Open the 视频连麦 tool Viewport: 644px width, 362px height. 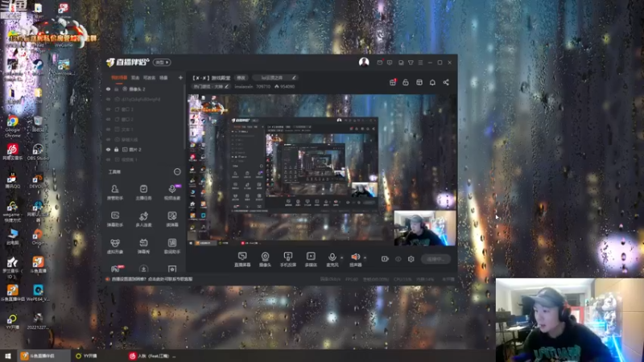[x=172, y=192]
